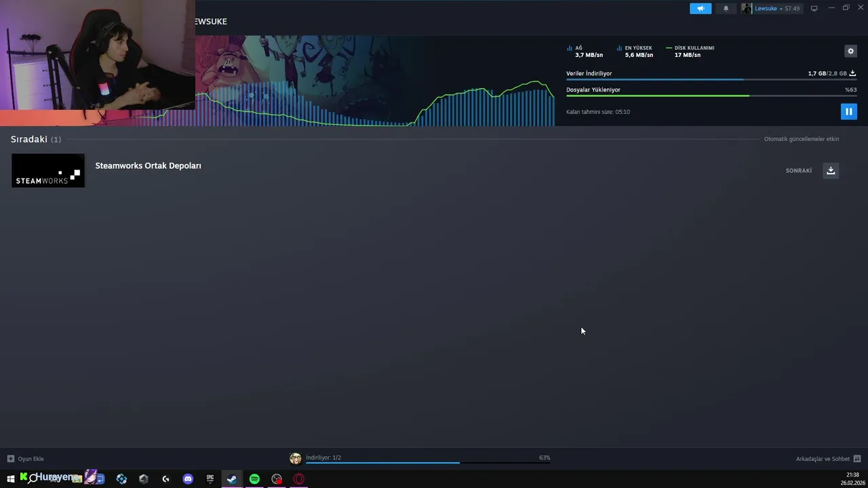Click the Veriler İndiriliyor progress bar

click(x=711, y=79)
